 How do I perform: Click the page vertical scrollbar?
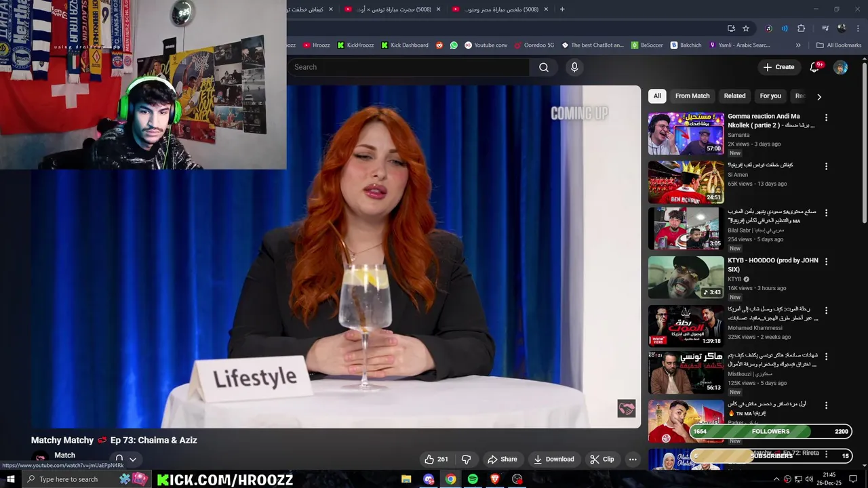(x=864, y=141)
